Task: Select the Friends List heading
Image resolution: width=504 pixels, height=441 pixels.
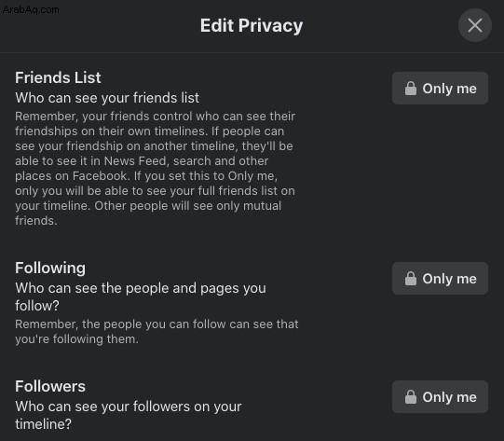Action: (58, 77)
